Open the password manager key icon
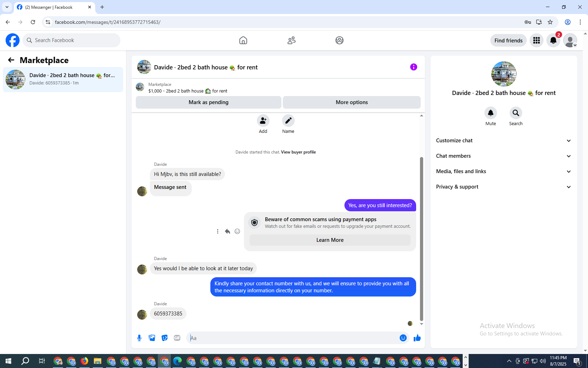Image resolution: width=588 pixels, height=368 pixels. tap(528, 22)
